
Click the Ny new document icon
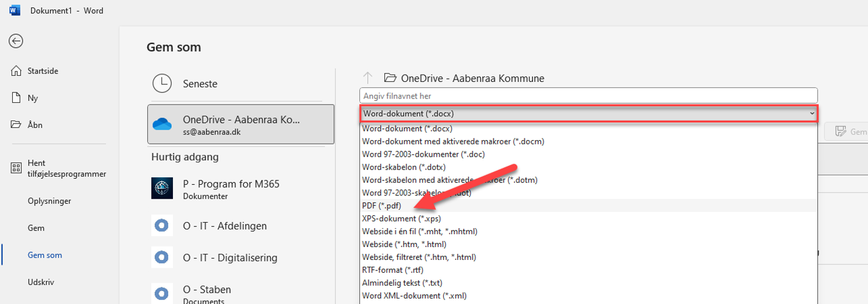17,98
